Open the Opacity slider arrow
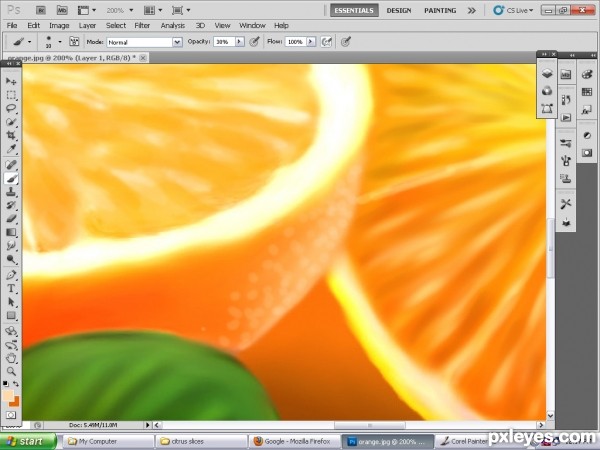Viewport: 600px width, 450px height. pos(240,42)
